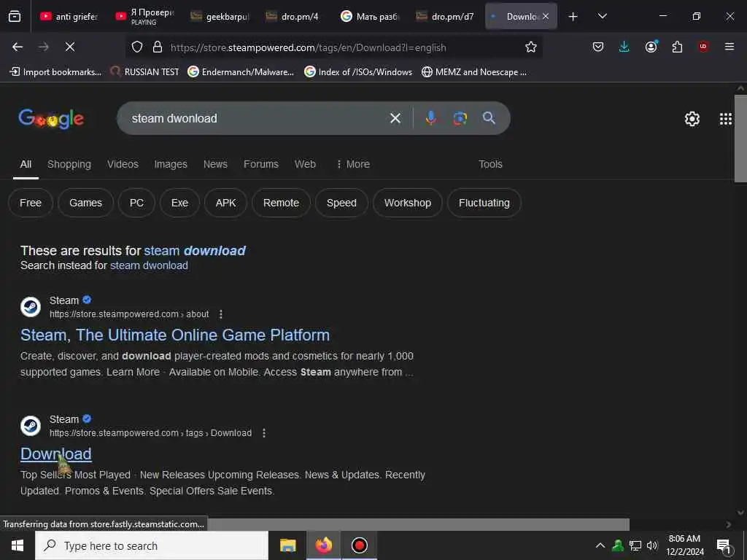The width and height of the screenshot is (747, 560).
Task: Open corrected 'steam download' query link
Action: pyautogui.click(x=194, y=251)
